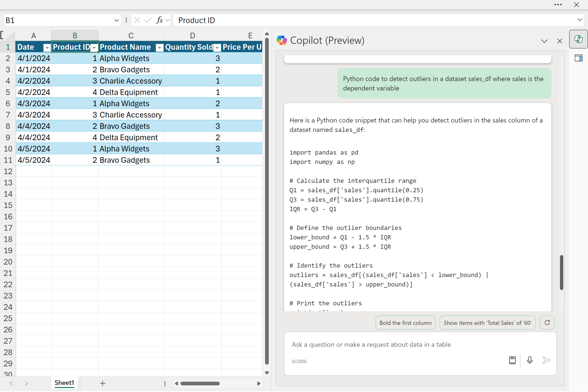Click the 'Bold the first column' suggestion
This screenshot has height=392, width=588.
[x=405, y=323]
